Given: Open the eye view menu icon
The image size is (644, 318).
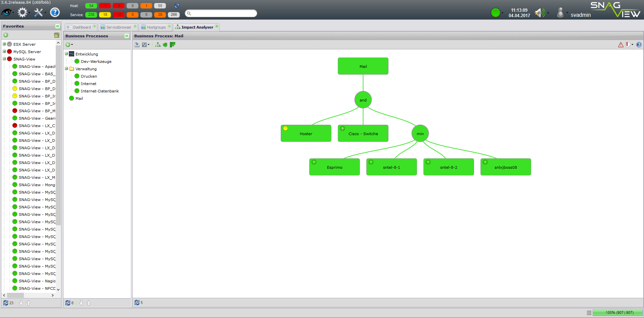Looking at the screenshot, I should [x=6, y=13].
